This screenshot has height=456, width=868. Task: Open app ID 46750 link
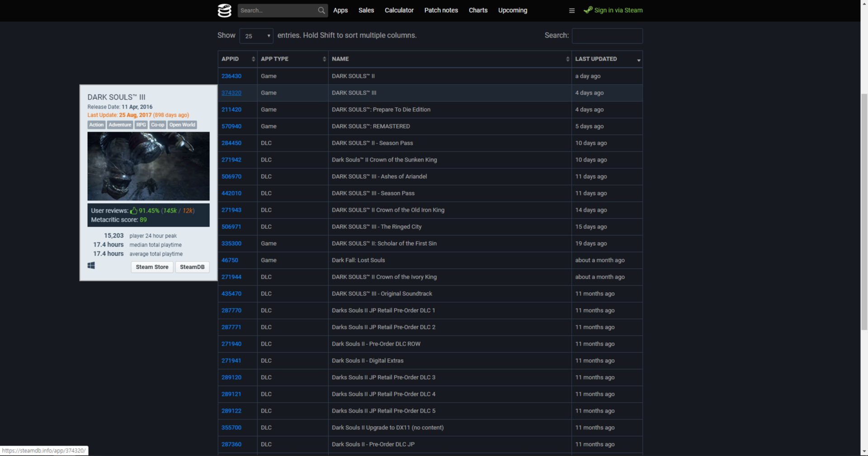tap(229, 260)
